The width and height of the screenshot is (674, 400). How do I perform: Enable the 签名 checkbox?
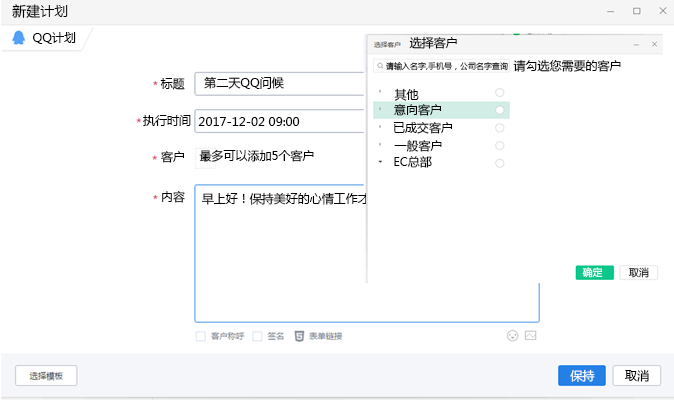257,337
